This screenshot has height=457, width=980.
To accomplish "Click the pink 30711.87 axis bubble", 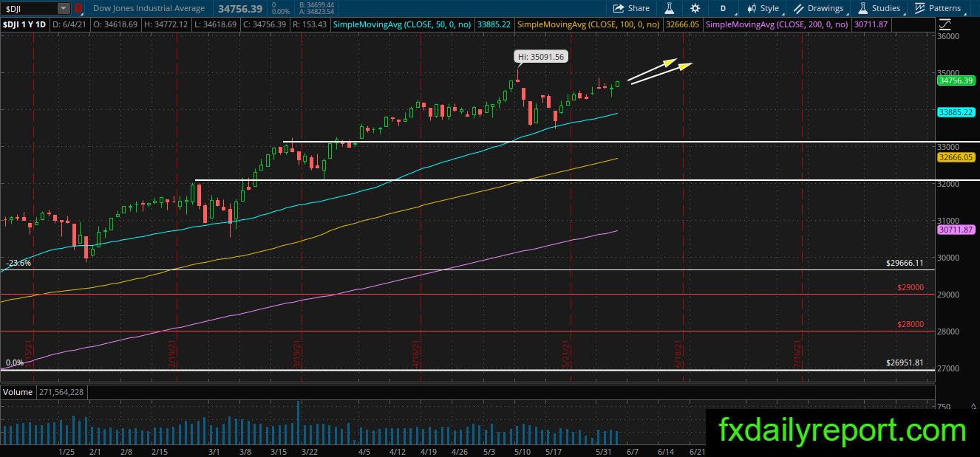I will (x=956, y=230).
